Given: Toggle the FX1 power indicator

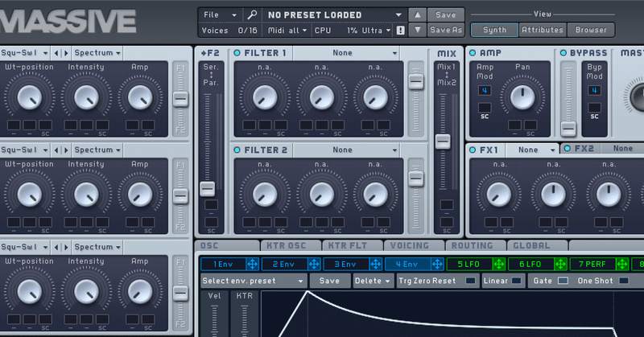Looking at the screenshot, I should point(473,150).
